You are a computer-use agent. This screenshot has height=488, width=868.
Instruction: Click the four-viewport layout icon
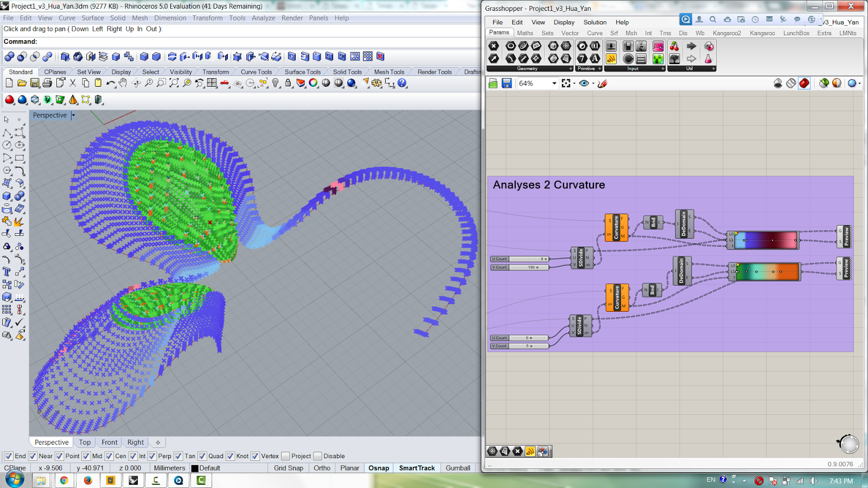[x=212, y=83]
